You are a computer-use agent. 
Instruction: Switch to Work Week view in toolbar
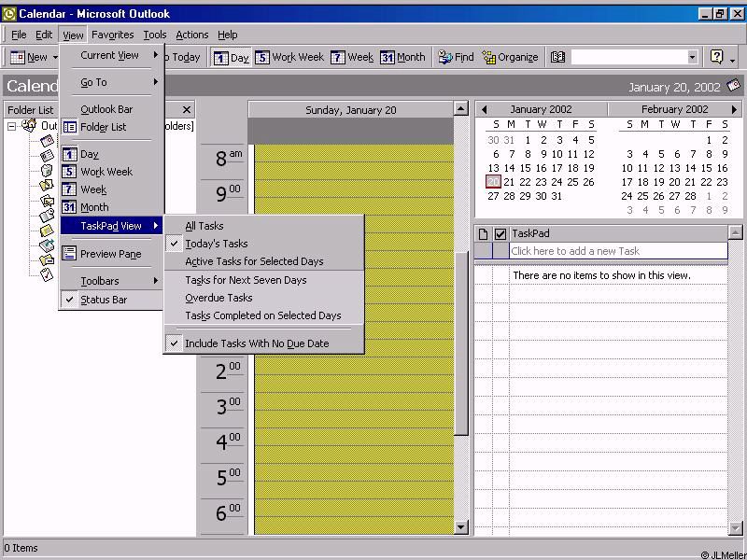289,57
